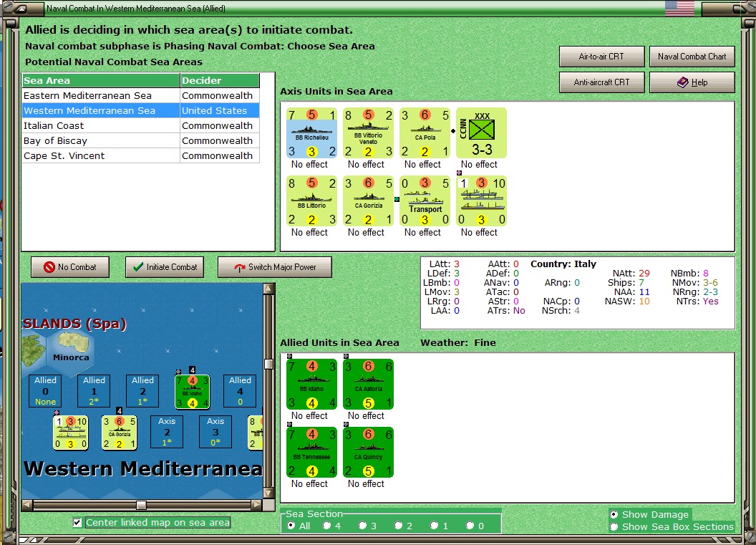The image size is (756, 545).
Task: Click the Sea Area column header
Action: point(101,80)
